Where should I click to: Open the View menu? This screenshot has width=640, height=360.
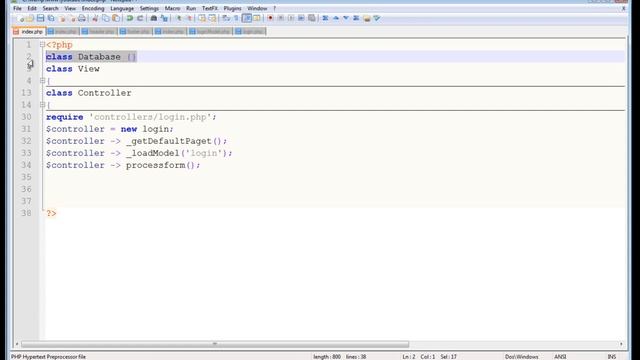[70, 8]
